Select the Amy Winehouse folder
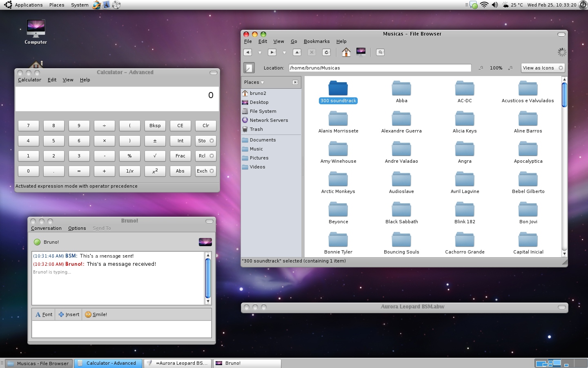This screenshot has height=368, width=588. tap(338, 153)
